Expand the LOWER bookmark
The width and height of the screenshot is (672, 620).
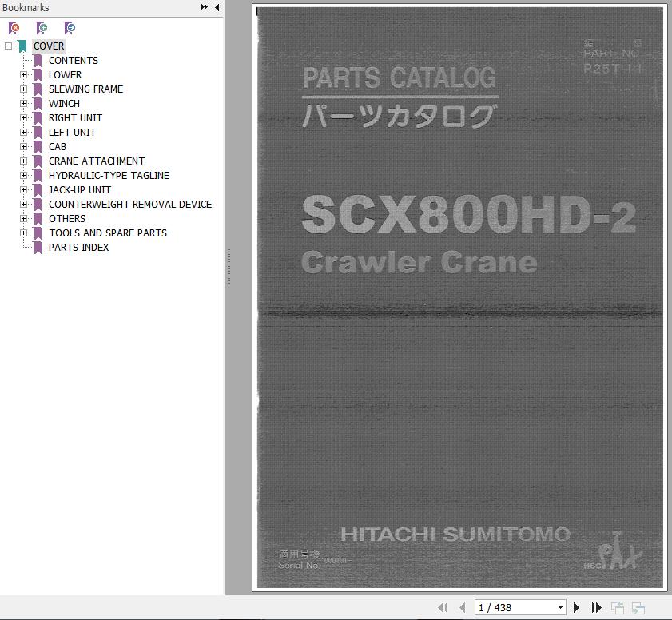click(x=23, y=74)
